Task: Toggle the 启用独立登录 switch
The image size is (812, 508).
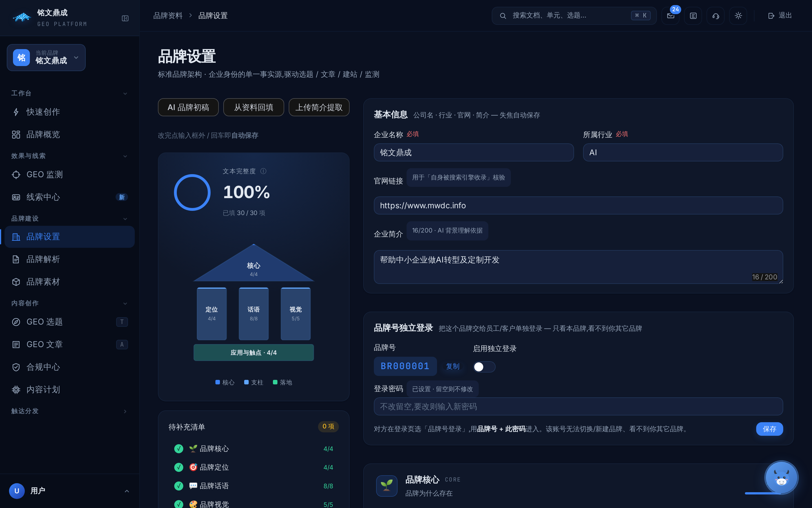Action: pos(484,367)
